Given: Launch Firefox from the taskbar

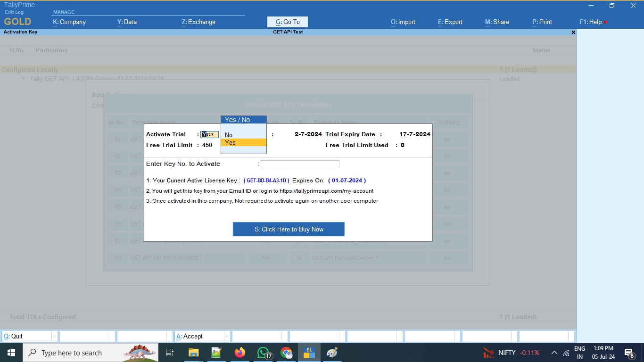Looking at the screenshot, I should point(240,353).
